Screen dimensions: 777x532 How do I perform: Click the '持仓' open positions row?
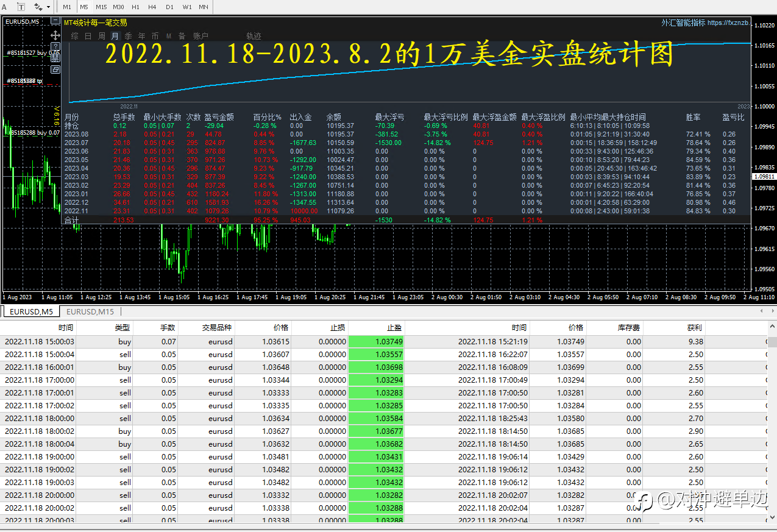[405, 126]
